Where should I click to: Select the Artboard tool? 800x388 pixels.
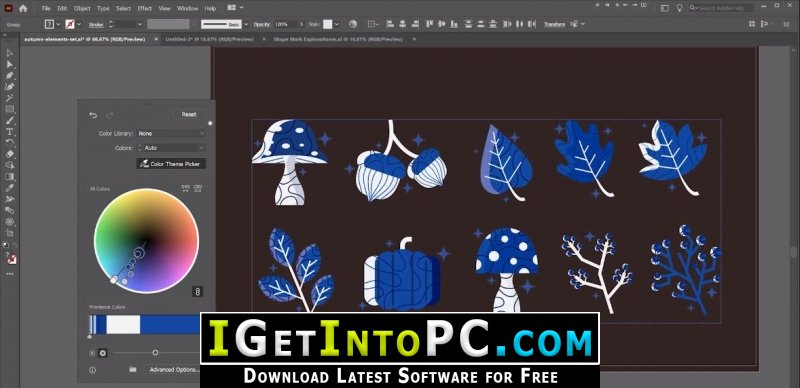[10, 233]
